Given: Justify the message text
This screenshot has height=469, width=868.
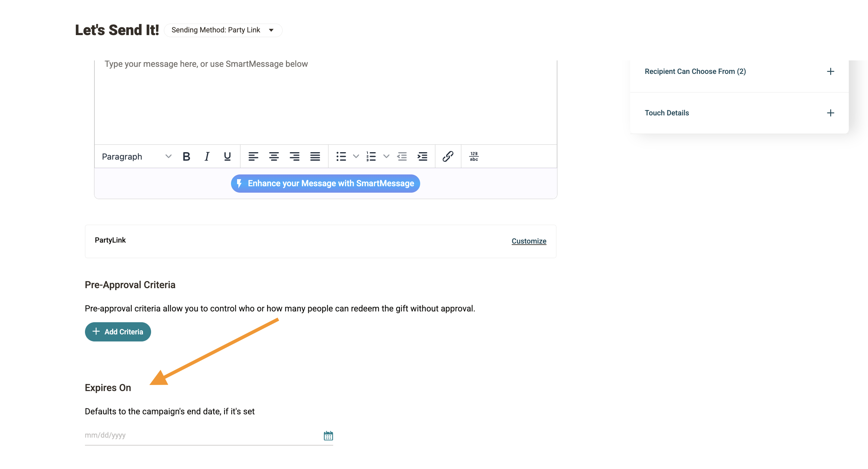Looking at the screenshot, I should pos(315,157).
